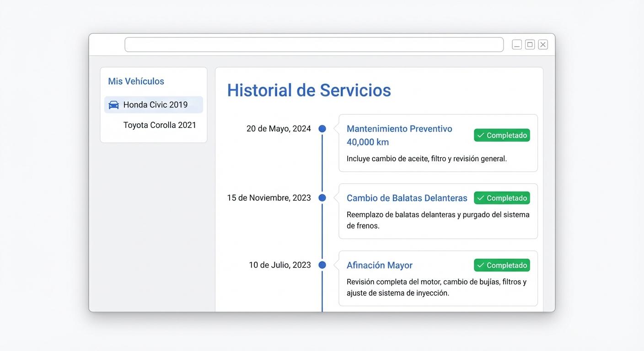Open the Mis Vehículos panel header

coord(136,81)
